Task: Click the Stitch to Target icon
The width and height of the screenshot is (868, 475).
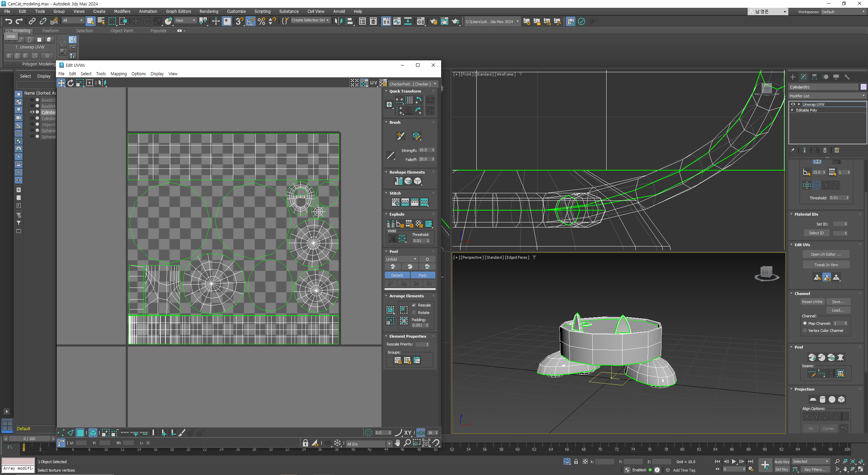Action: point(396,202)
